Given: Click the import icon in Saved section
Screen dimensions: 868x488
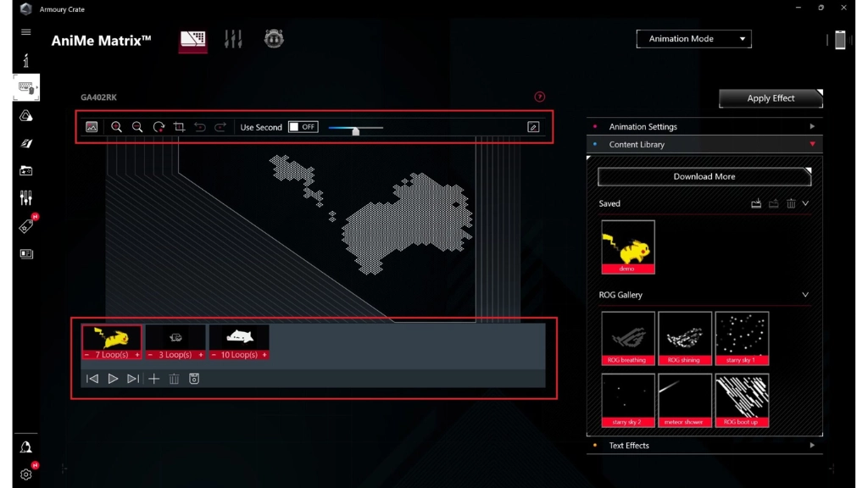Looking at the screenshot, I should point(756,203).
